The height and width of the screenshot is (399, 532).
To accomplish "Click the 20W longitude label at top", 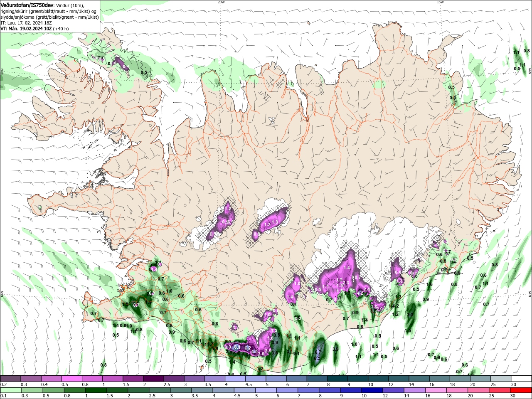I will pyautogui.click(x=221, y=2).
